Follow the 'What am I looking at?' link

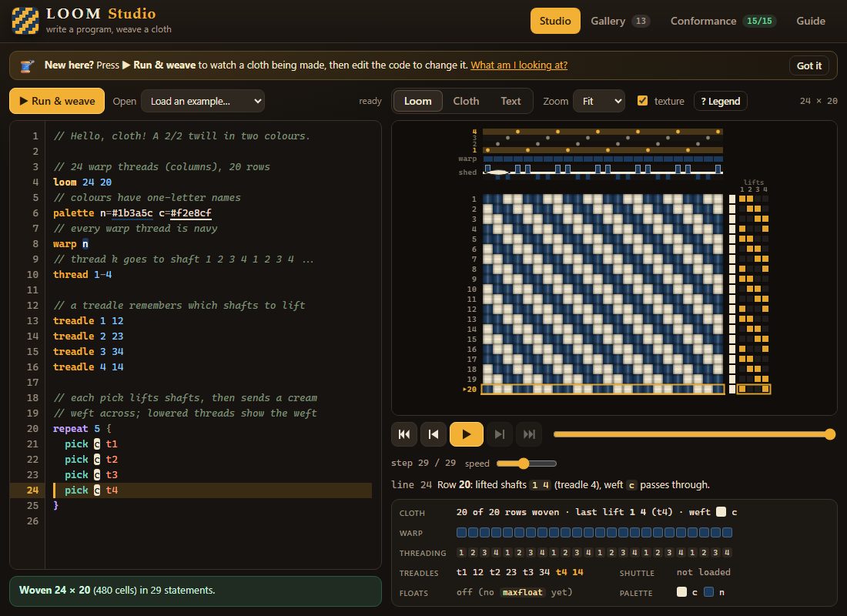coord(518,65)
